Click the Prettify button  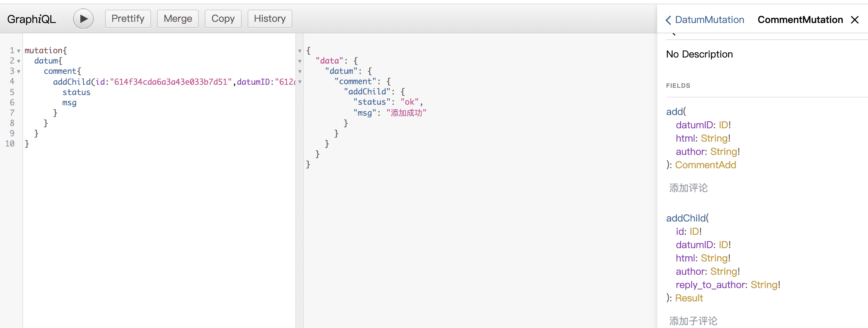coord(128,19)
